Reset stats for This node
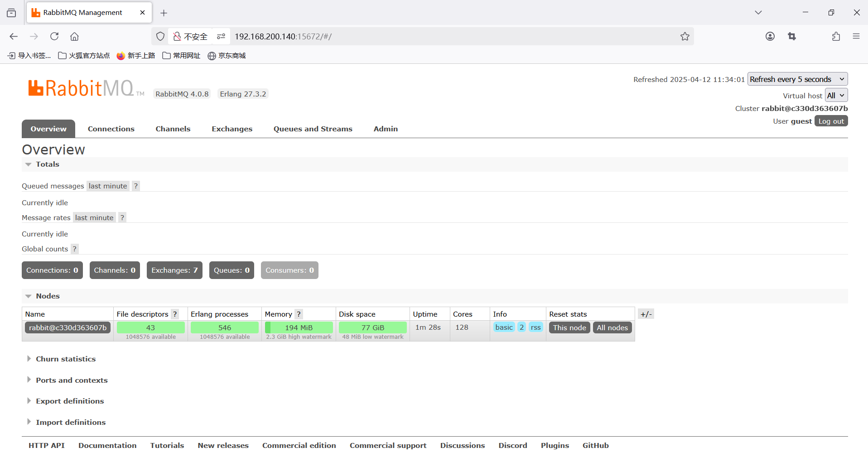Image resolution: width=868 pixels, height=462 pixels. pyautogui.click(x=569, y=327)
